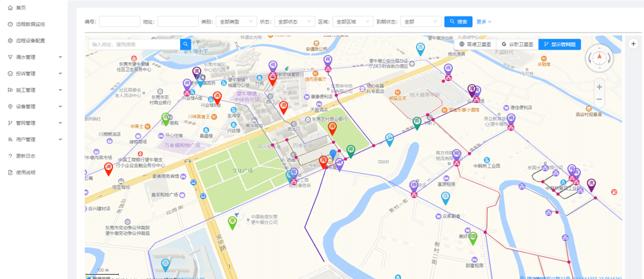Focus the map address search box
The image size is (644, 279).
pyautogui.click(x=135, y=44)
